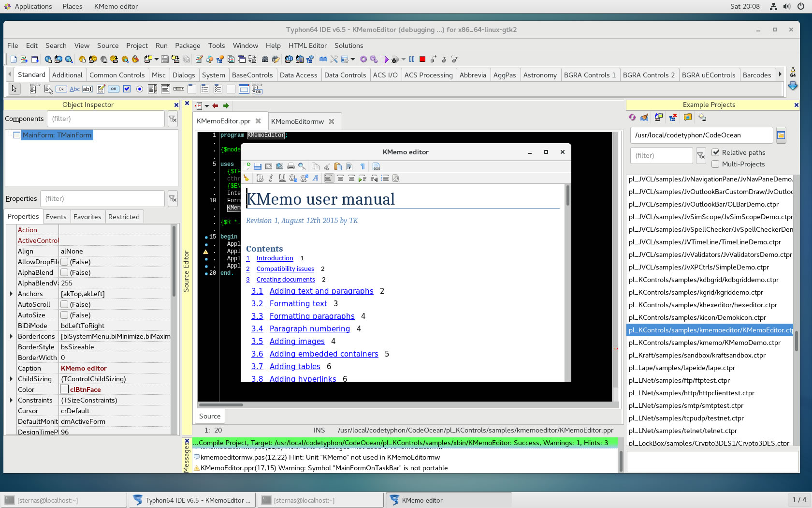Viewport: 812px width, 508px height.
Task: Click the purple Run arrow in IDE toolbar
Action: pyautogui.click(x=385, y=59)
